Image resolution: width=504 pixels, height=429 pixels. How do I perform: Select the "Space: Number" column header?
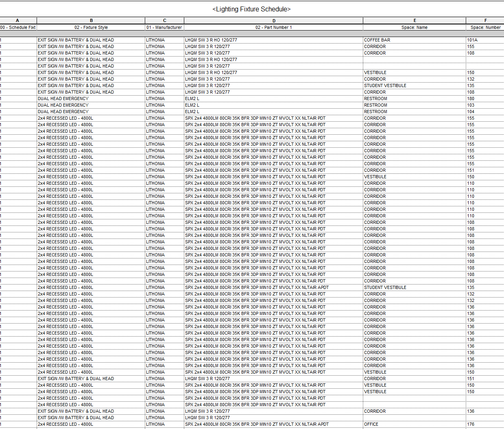[x=485, y=27]
